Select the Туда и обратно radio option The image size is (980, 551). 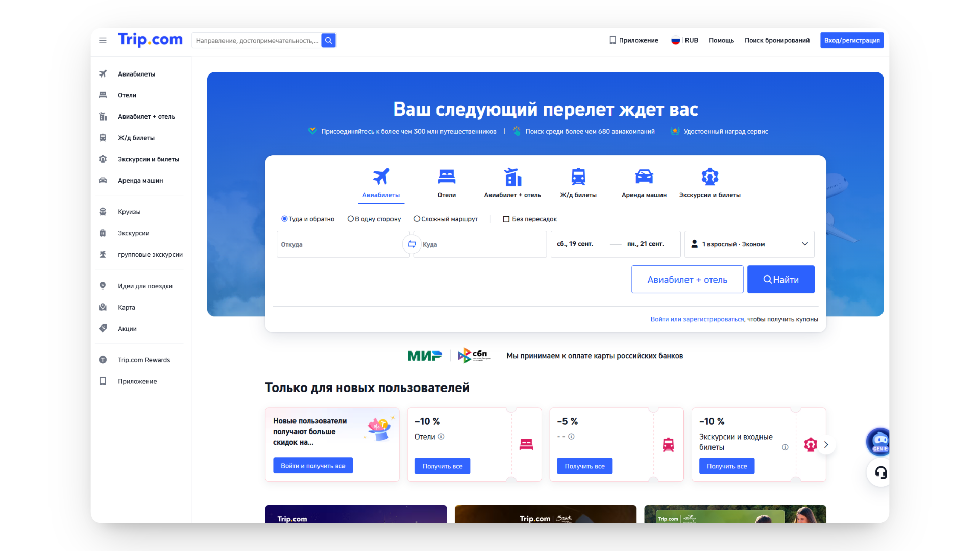point(284,219)
